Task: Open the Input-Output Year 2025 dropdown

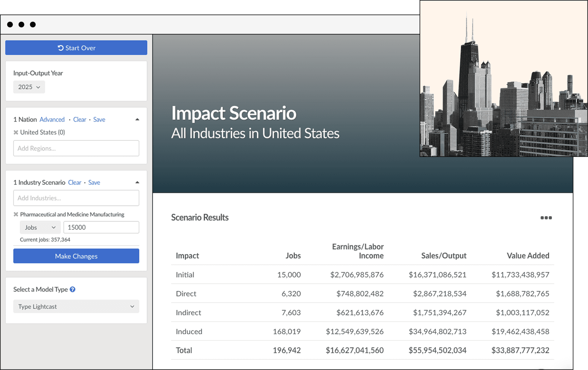Action: (x=29, y=87)
